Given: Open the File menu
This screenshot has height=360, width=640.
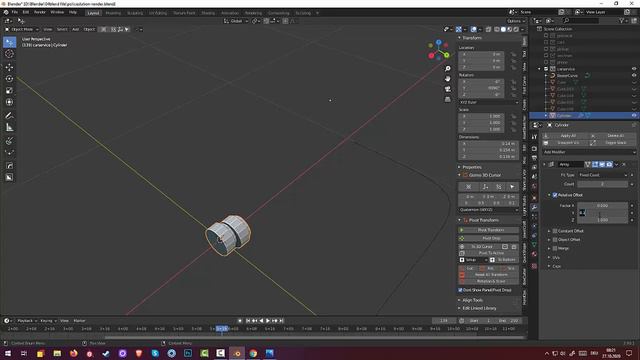Looking at the screenshot, I should click(x=15, y=12).
